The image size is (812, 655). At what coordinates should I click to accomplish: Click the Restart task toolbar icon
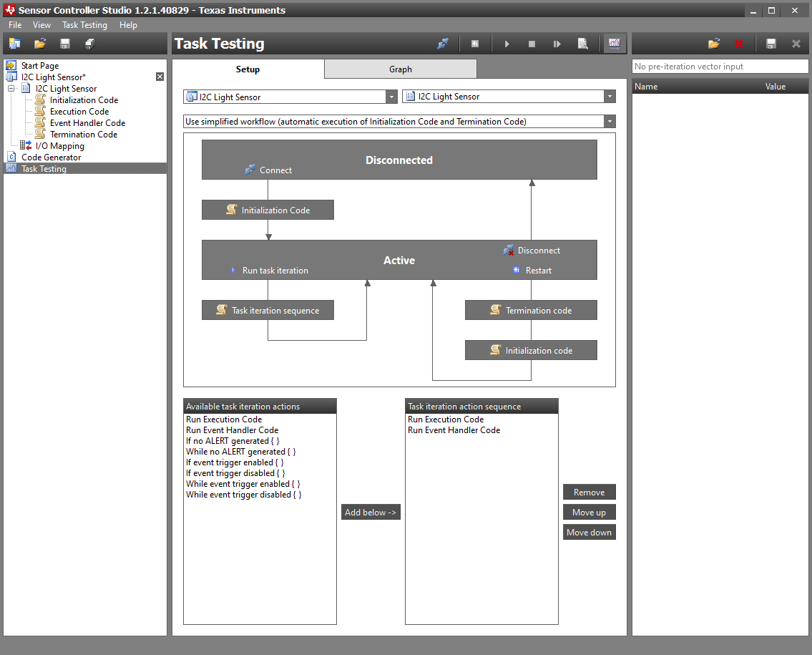click(x=475, y=44)
